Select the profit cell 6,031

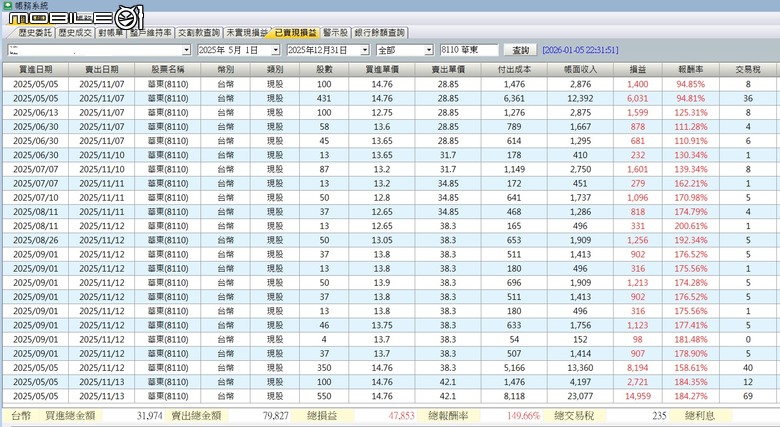(x=638, y=99)
